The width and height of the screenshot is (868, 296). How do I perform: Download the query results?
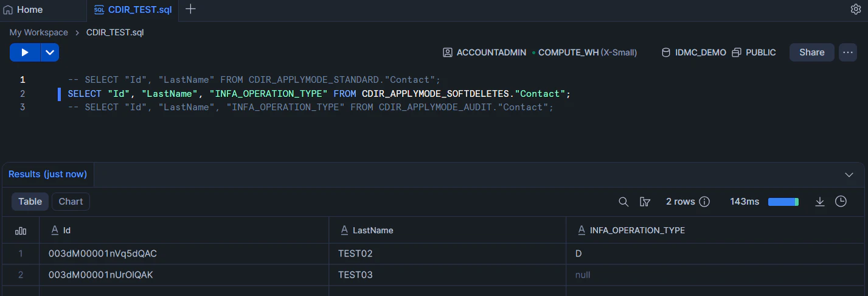(820, 202)
